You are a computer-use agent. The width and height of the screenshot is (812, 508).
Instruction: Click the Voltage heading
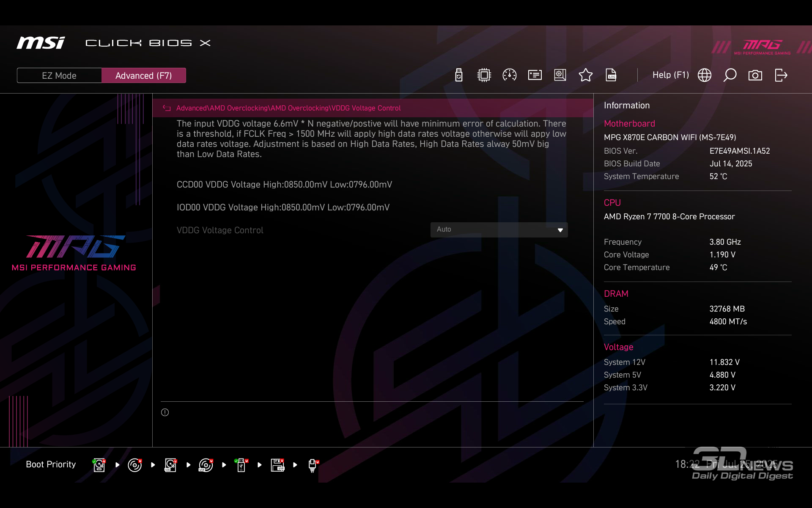(618, 347)
